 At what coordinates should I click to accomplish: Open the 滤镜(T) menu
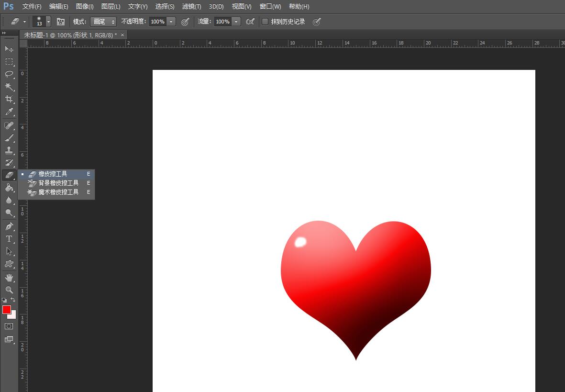point(191,7)
